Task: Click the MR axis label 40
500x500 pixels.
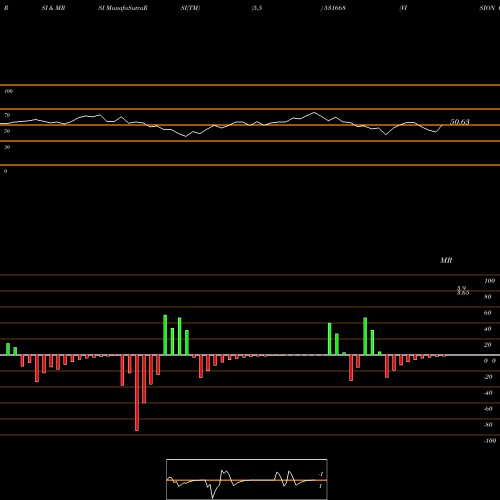Action: (488, 329)
